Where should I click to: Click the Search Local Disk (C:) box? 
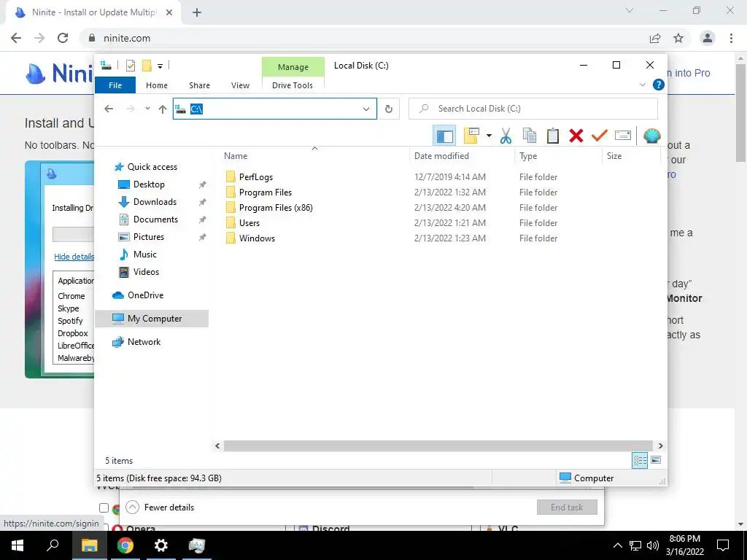(x=533, y=109)
